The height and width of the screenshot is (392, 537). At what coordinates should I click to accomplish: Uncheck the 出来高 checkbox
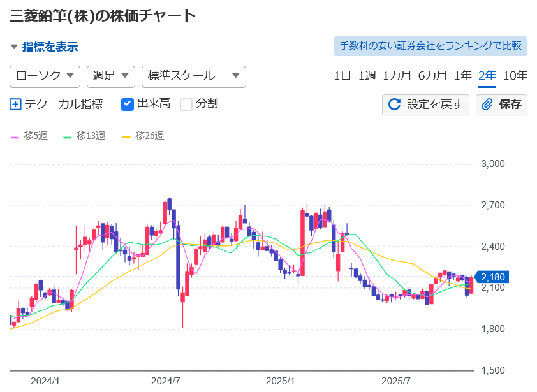(x=128, y=104)
